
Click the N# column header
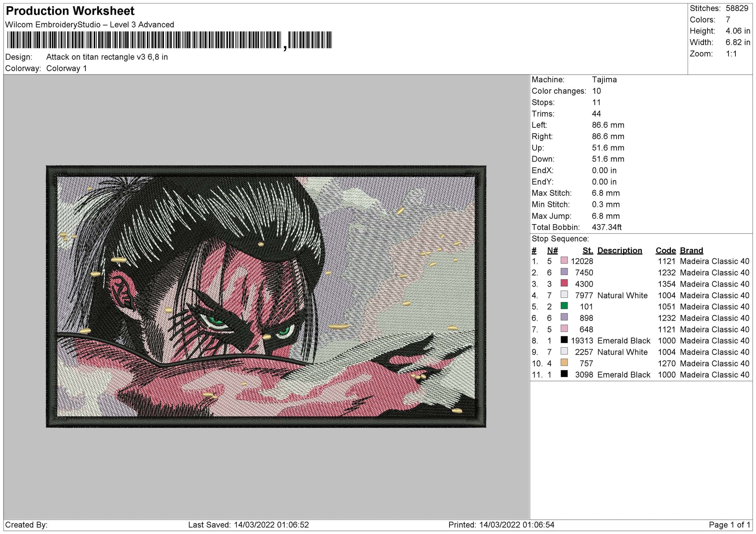pyautogui.click(x=552, y=250)
